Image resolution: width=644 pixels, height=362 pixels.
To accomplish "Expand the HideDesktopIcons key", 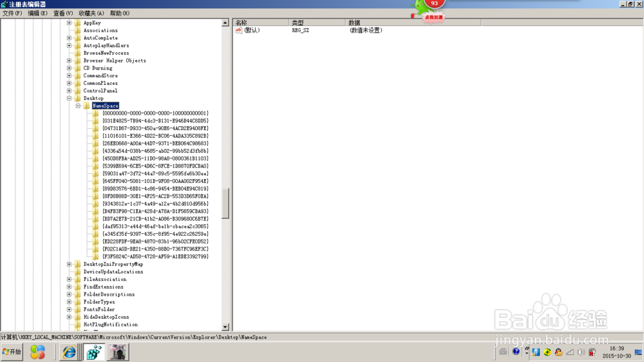I will pos(69,317).
